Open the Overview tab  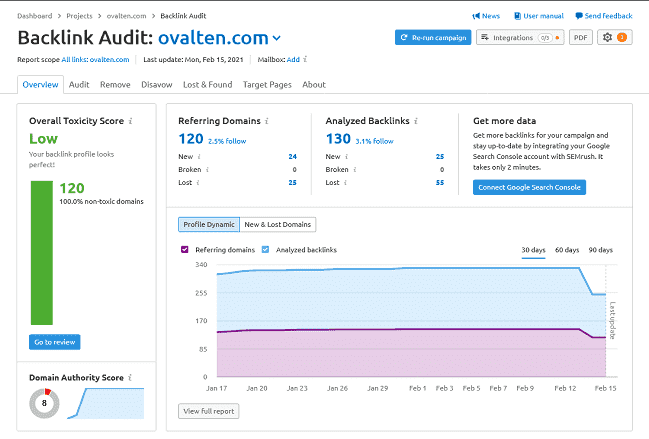pos(40,84)
